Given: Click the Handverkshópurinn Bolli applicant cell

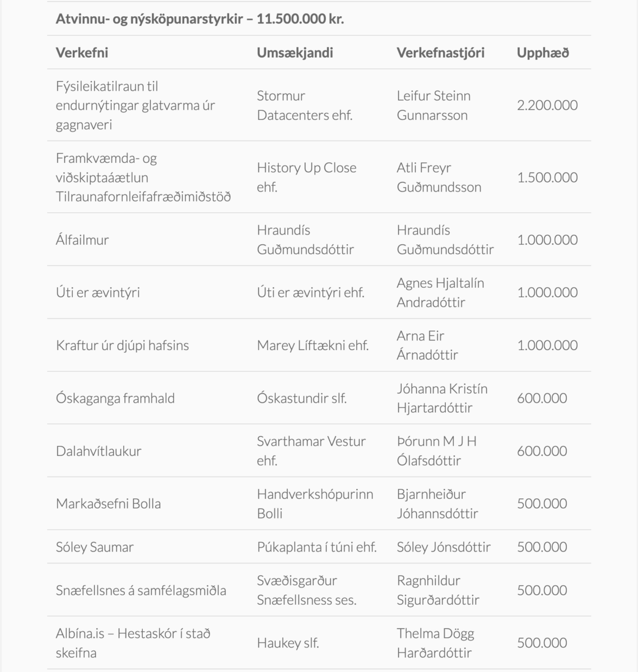Looking at the screenshot, I should pyautogui.click(x=315, y=503).
